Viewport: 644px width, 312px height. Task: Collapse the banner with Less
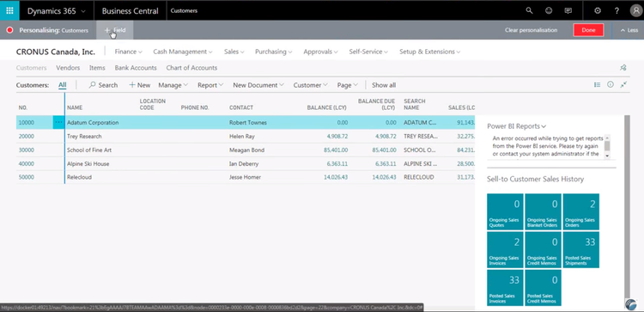click(629, 30)
